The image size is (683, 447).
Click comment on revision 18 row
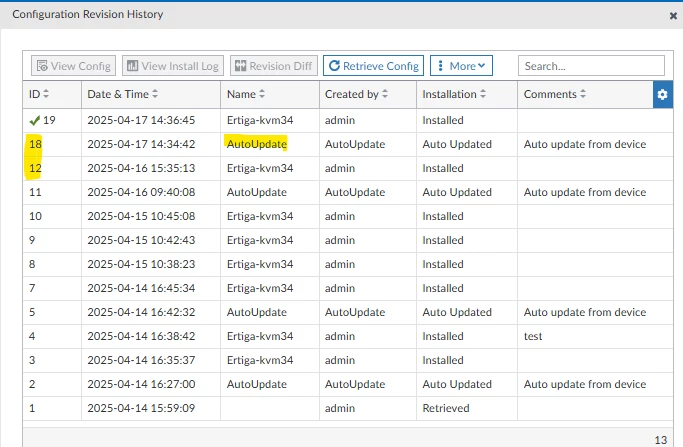coord(585,144)
